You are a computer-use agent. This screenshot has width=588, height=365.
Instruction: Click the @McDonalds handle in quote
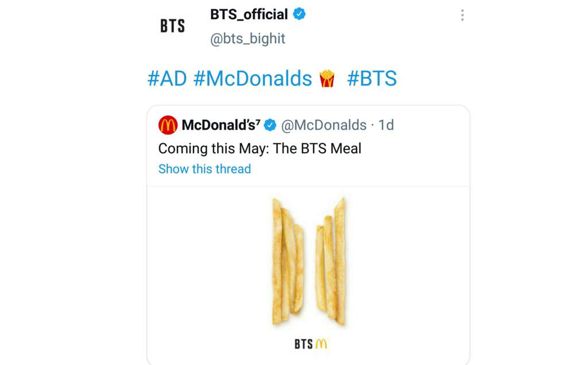324,125
